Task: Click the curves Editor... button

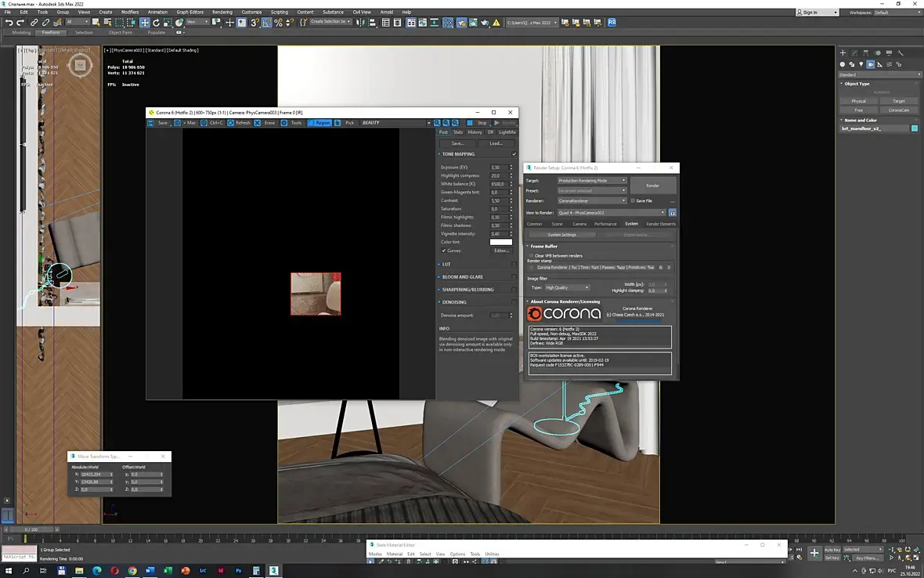Action: (x=501, y=251)
